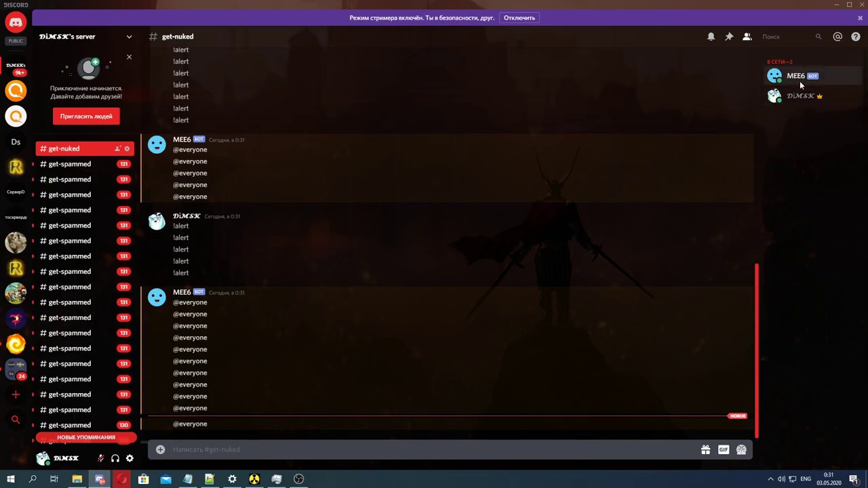Open the orange-background Q server icon
The image size is (868, 488).
point(16,90)
